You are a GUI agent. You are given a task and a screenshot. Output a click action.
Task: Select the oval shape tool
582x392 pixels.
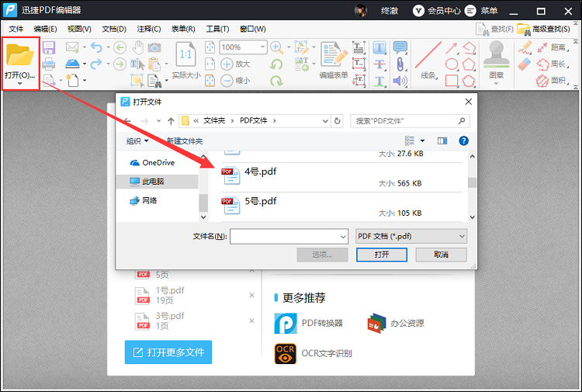[452, 64]
